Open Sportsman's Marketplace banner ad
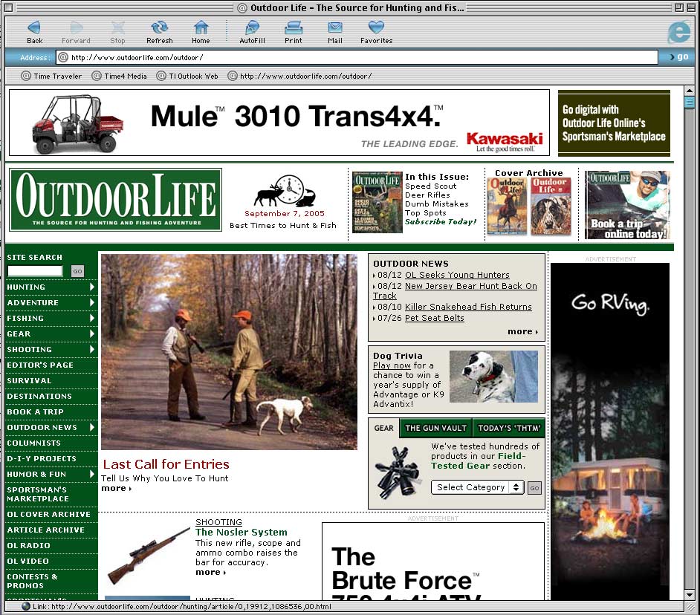The width and height of the screenshot is (700, 615). pos(614,123)
